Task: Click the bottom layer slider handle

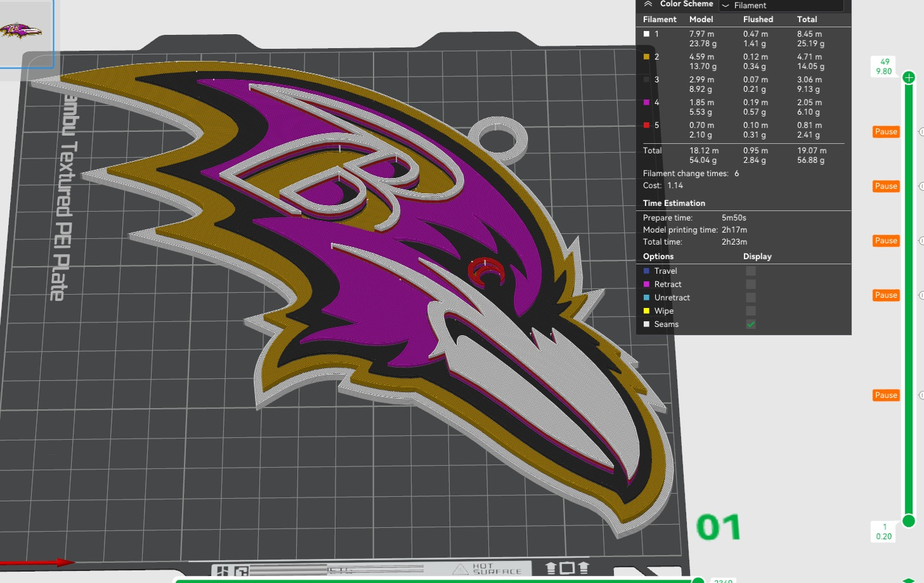Action: [909, 521]
